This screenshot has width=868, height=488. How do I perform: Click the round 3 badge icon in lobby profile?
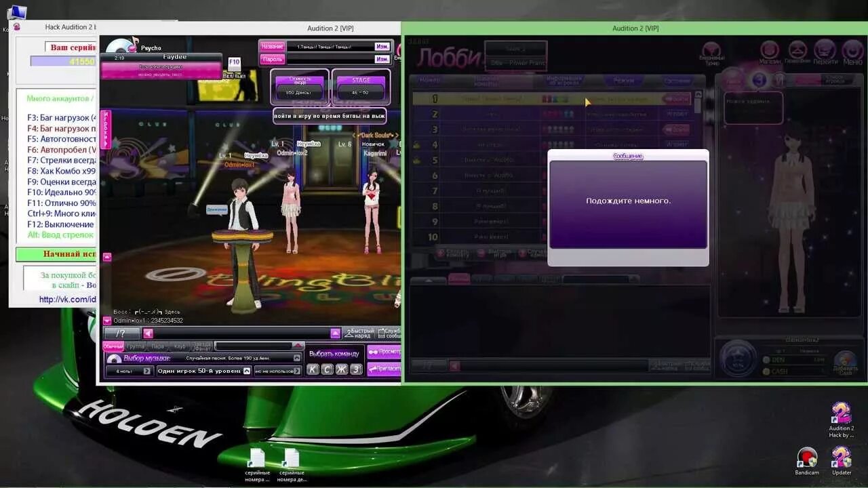(x=759, y=80)
